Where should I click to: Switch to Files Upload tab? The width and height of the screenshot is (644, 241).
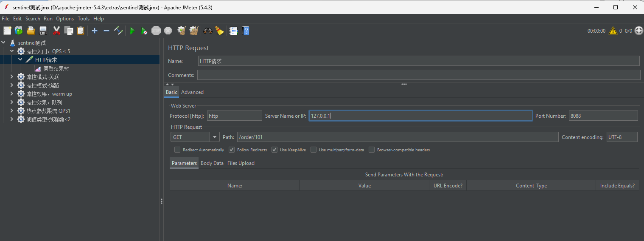[x=241, y=163]
